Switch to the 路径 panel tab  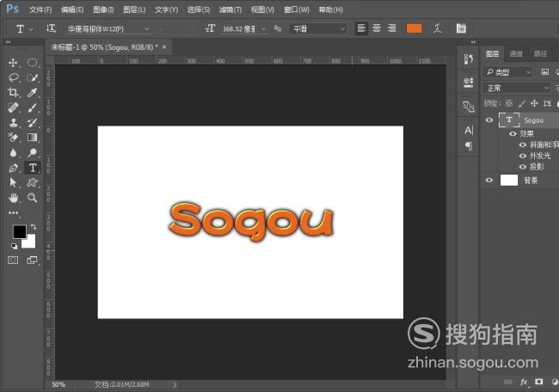540,53
